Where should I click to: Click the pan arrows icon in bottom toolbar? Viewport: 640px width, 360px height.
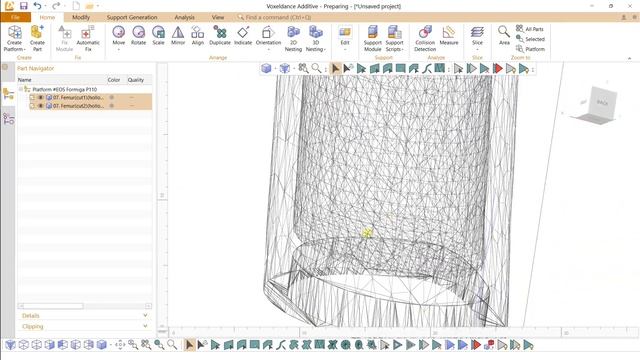[120, 345]
